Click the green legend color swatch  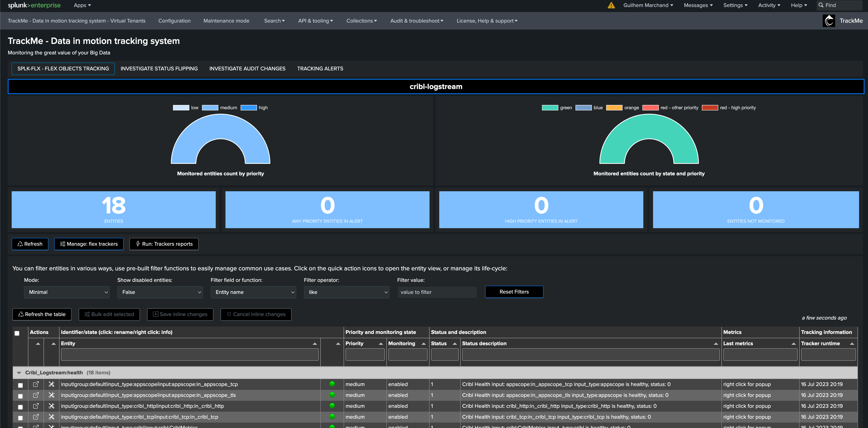550,107
